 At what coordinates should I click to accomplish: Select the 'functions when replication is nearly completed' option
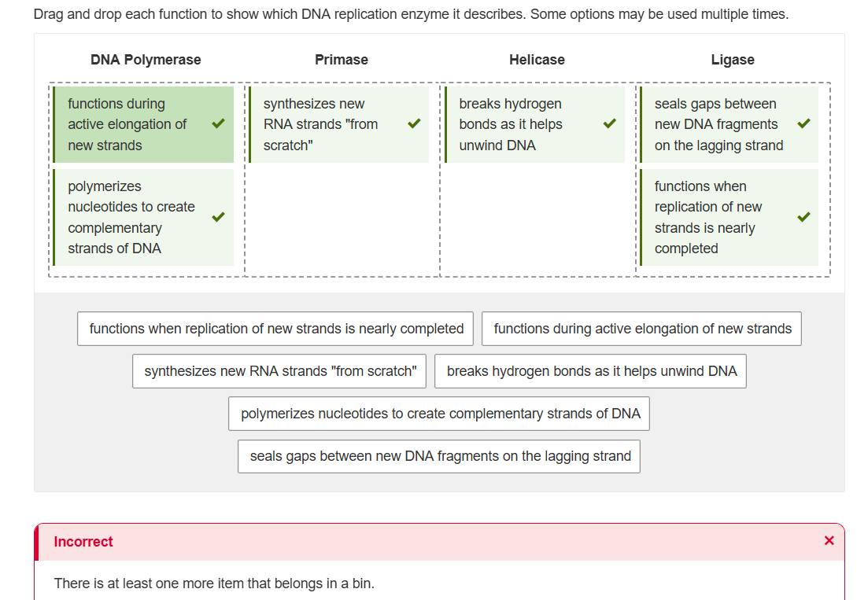pos(275,329)
